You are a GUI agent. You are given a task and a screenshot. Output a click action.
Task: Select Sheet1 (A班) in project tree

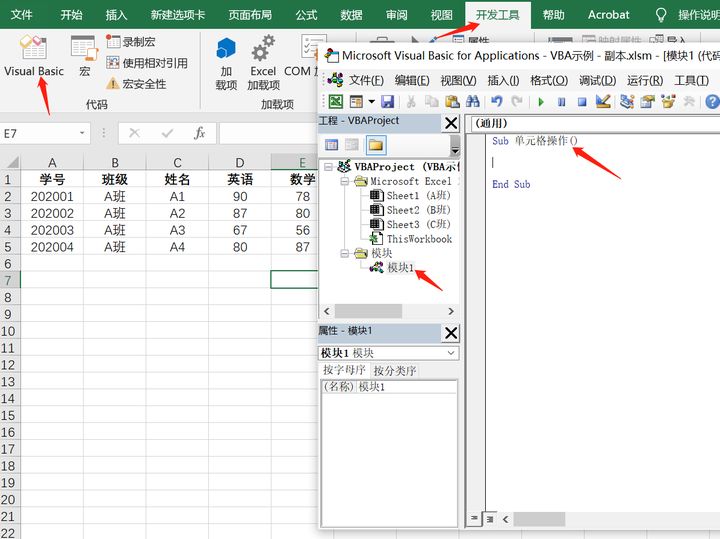(410, 196)
